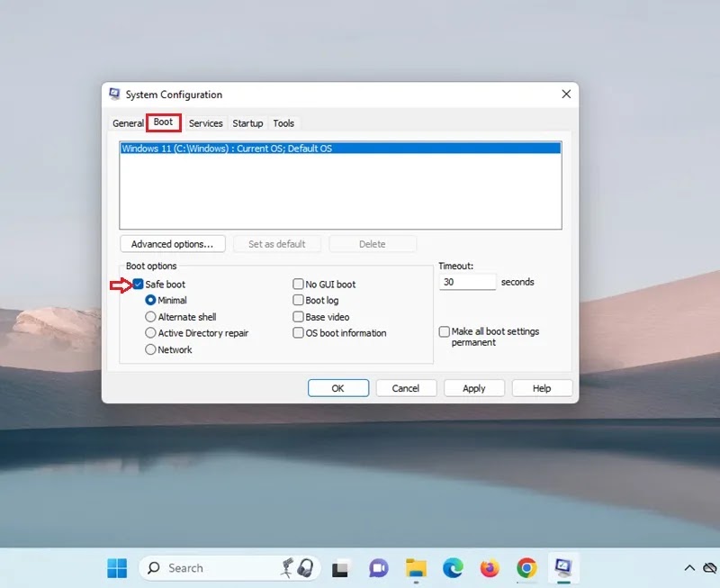Check Make all boot settings permanent
This screenshot has height=588, width=720.
click(444, 331)
